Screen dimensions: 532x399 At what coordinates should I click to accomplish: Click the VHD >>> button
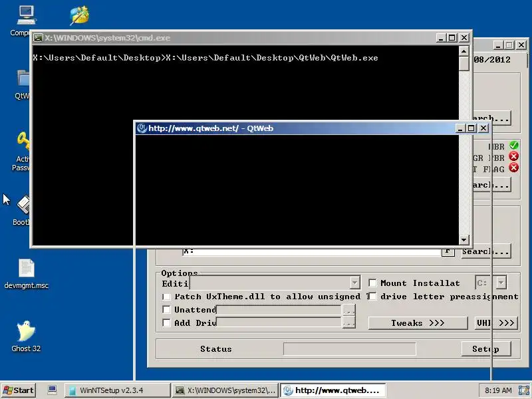497,323
